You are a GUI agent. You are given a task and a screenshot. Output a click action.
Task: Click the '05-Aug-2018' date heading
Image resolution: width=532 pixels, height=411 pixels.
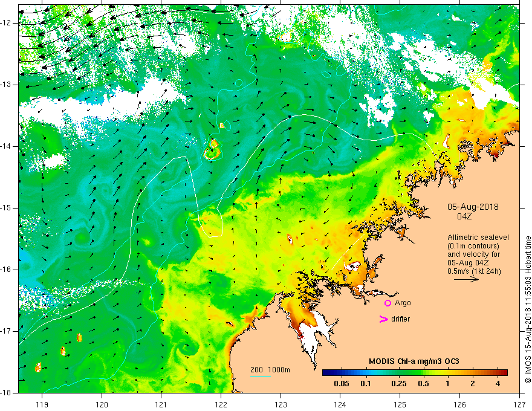[473, 207]
